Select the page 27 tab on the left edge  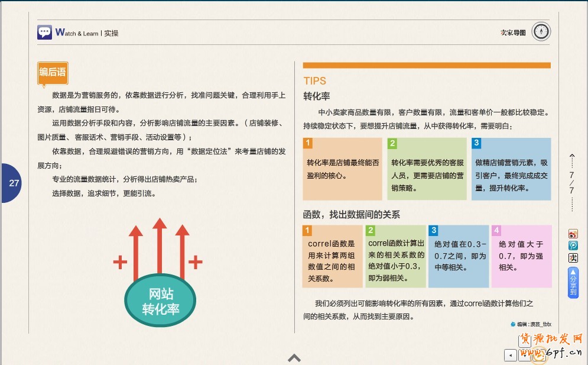click(x=13, y=183)
